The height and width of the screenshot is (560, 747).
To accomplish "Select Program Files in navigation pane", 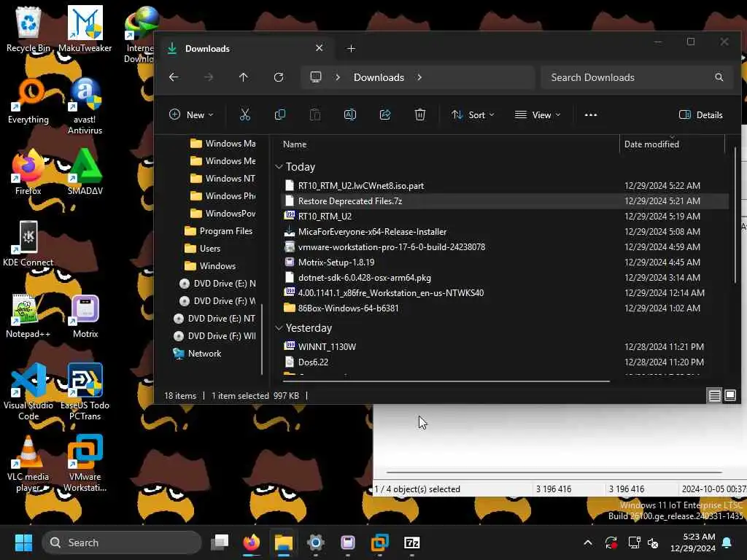I will (219, 231).
